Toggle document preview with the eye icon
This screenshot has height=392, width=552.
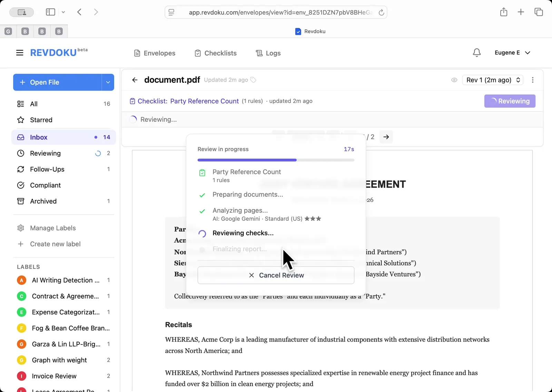[454, 80]
